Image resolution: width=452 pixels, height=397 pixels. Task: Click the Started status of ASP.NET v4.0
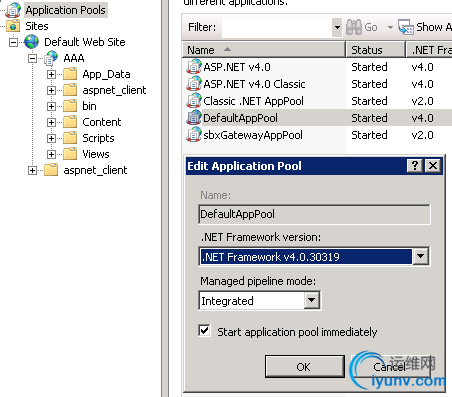click(369, 67)
